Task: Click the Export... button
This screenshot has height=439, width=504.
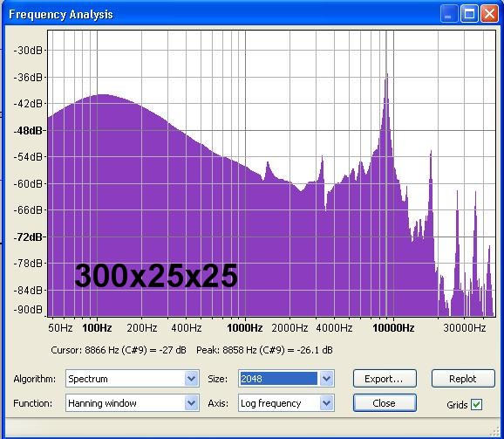Action: [x=385, y=379]
